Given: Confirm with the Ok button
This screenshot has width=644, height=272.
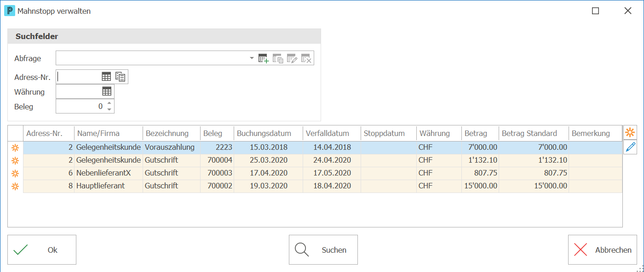Looking at the screenshot, I should coord(42,250).
